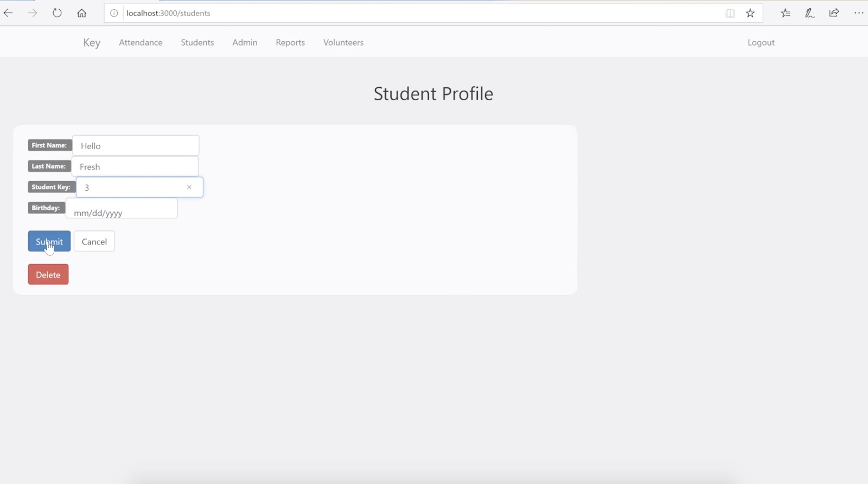Click the browser Forward arrow
The image size is (868, 484).
click(x=33, y=13)
